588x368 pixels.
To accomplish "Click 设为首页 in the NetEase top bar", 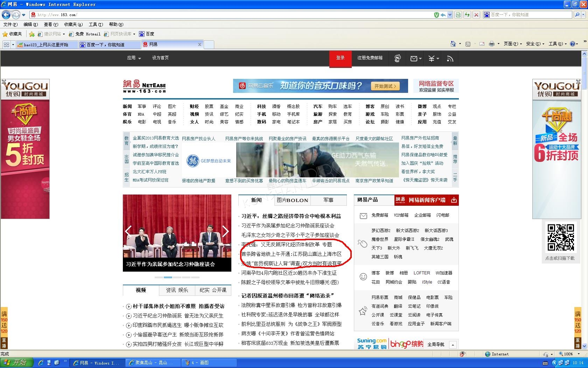I will coord(160,58).
